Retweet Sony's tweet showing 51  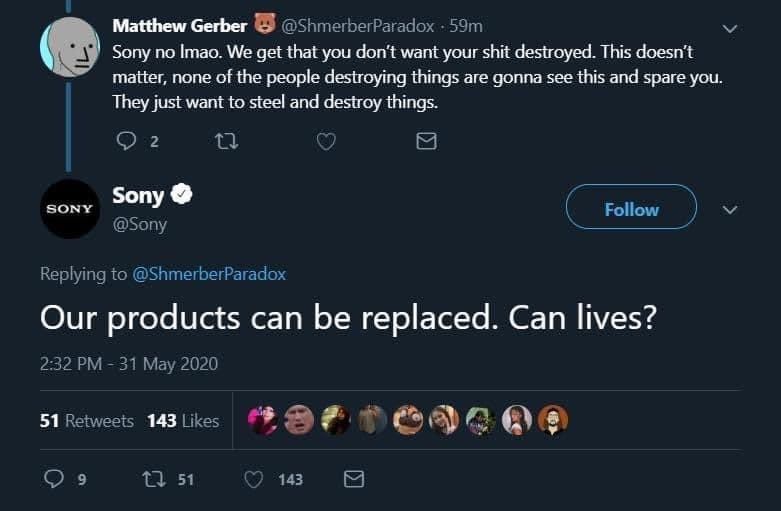pos(156,480)
